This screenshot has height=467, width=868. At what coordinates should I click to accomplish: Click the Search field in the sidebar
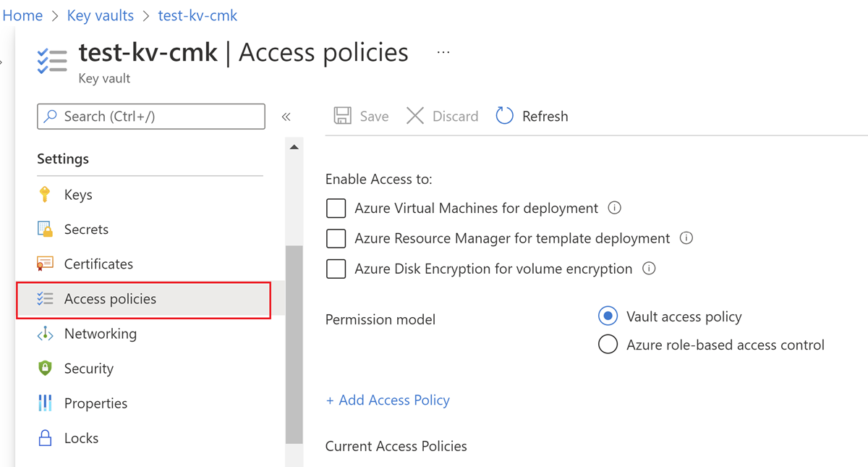coord(150,116)
